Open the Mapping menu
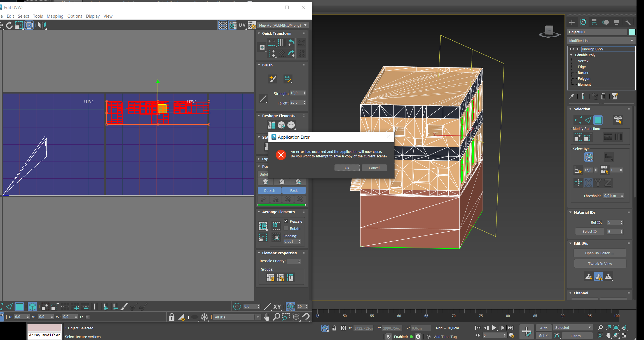The height and width of the screenshot is (340, 644). (x=55, y=16)
